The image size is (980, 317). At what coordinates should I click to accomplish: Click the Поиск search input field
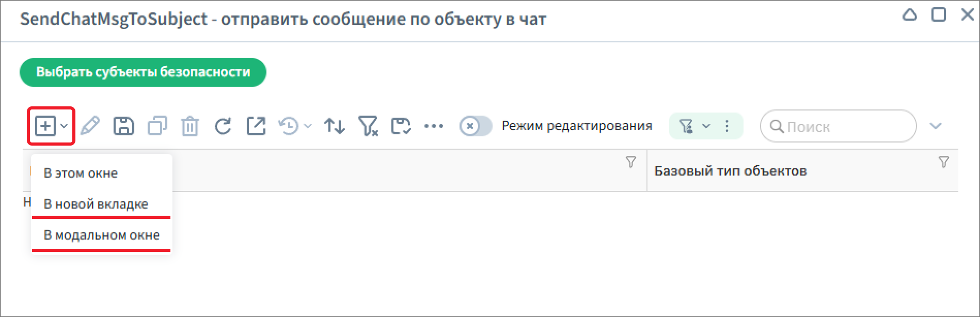(839, 126)
